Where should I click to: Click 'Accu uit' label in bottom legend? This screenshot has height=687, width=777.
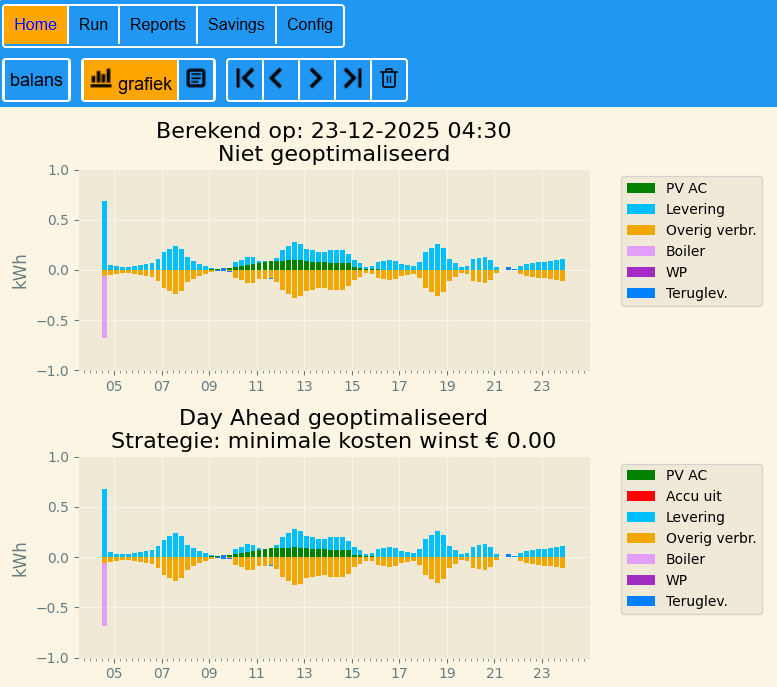694,496
